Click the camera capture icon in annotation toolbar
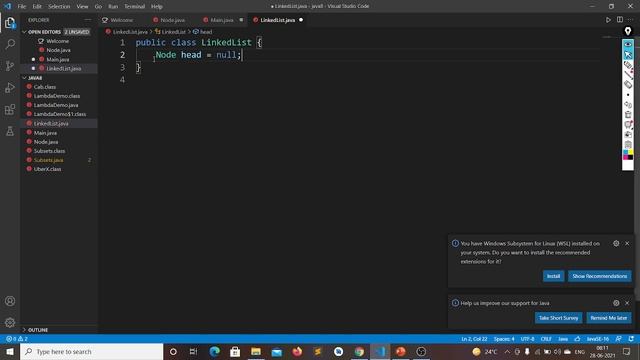 [x=628, y=135]
